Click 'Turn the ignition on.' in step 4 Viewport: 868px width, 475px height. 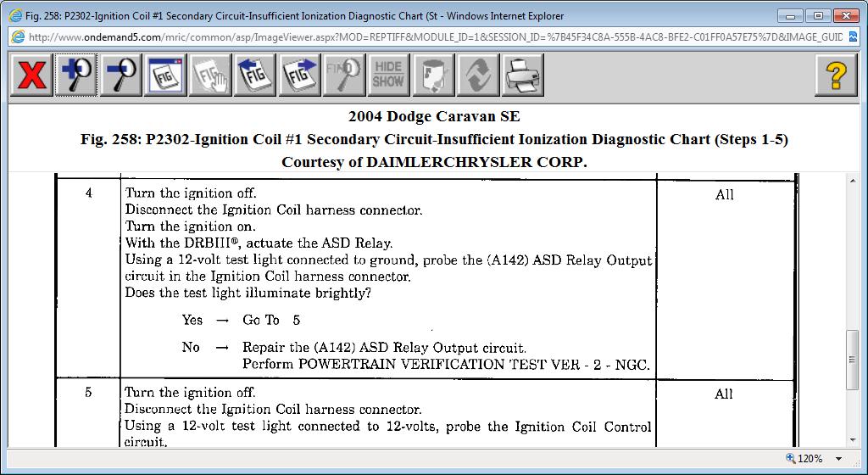pyautogui.click(x=191, y=226)
